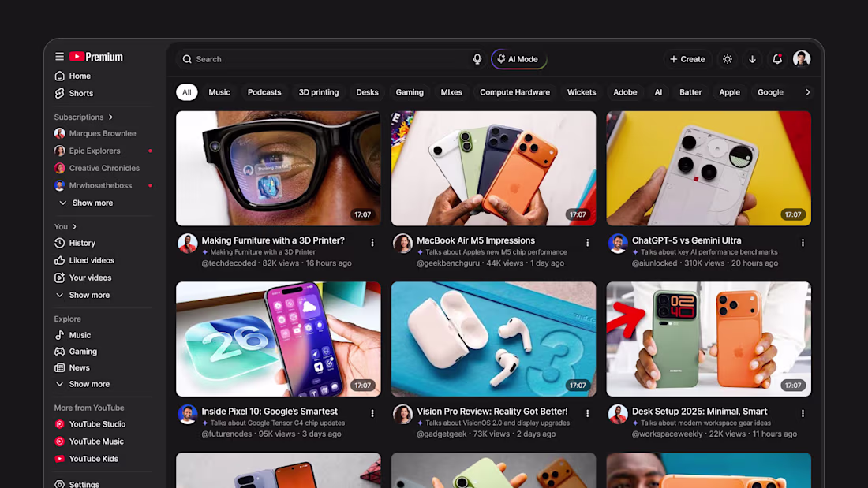
Task: Open @techdecoded channel link
Action: [229, 263]
